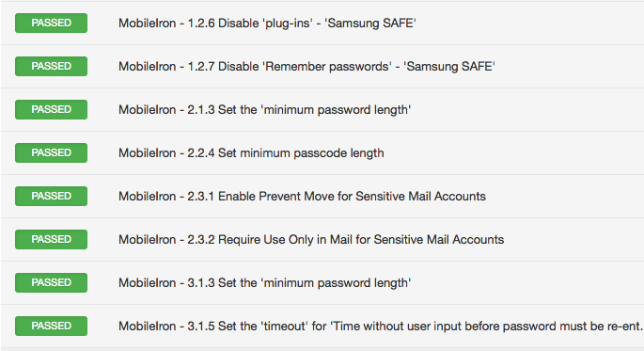The image size is (644, 351).
Task: Click PASSED badge for 1.2.6 plug-ins check
Action: tap(51, 23)
